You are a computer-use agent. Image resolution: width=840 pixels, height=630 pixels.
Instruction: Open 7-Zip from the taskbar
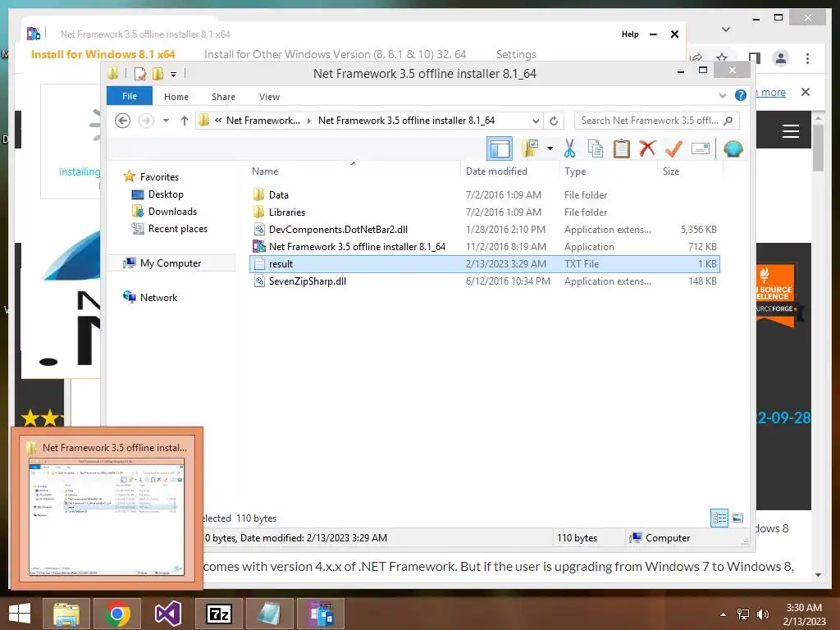pos(219,614)
